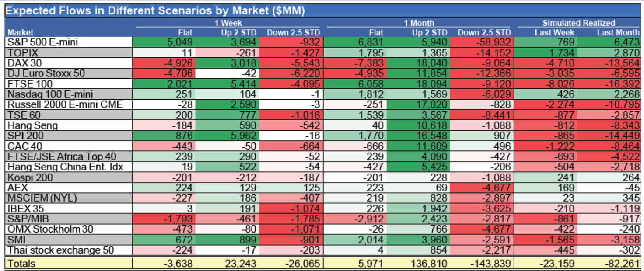
Task: Click the "Thai stock exchange 50" label
Action: click(60, 250)
